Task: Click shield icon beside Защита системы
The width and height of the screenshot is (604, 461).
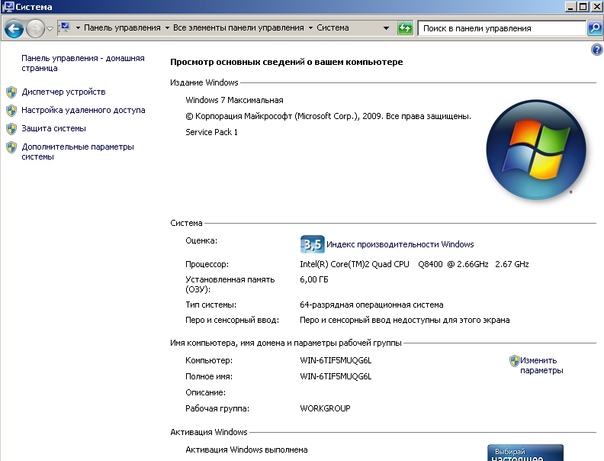Action: [x=12, y=129]
